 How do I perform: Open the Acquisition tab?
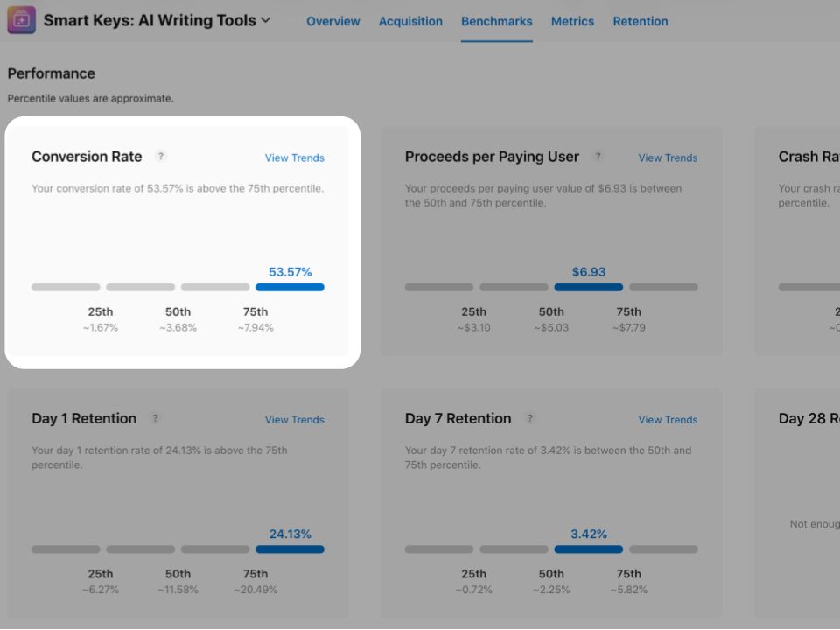click(410, 21)
